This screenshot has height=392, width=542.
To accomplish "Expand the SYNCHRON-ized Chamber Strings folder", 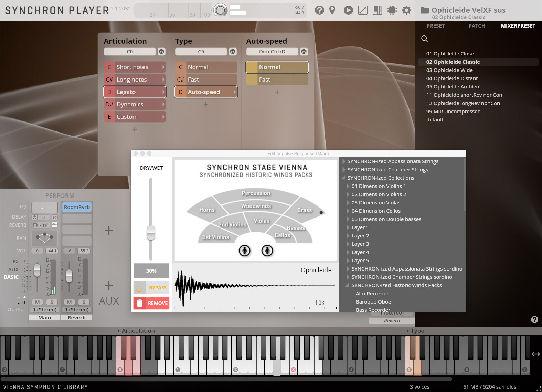I will tap(344, 170).
